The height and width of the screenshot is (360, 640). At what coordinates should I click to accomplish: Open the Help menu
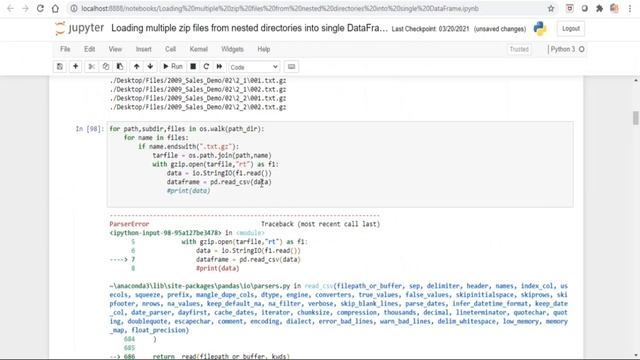[x=264, y=49]
